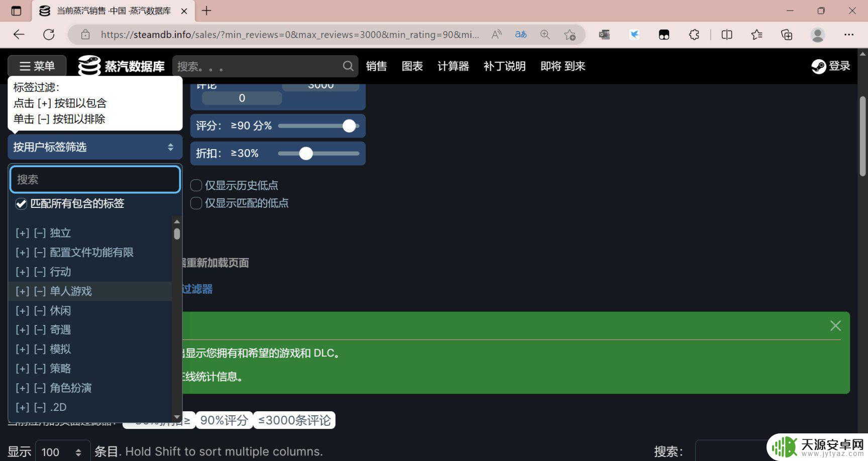This screenshot has width=868, height=461.
Task: Click the 0 minimum reviews field
Action: click(x=242, y=98)
